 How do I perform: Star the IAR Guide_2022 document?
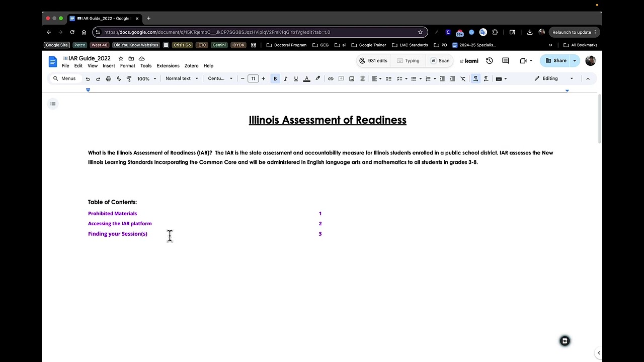tap(121, 58)
